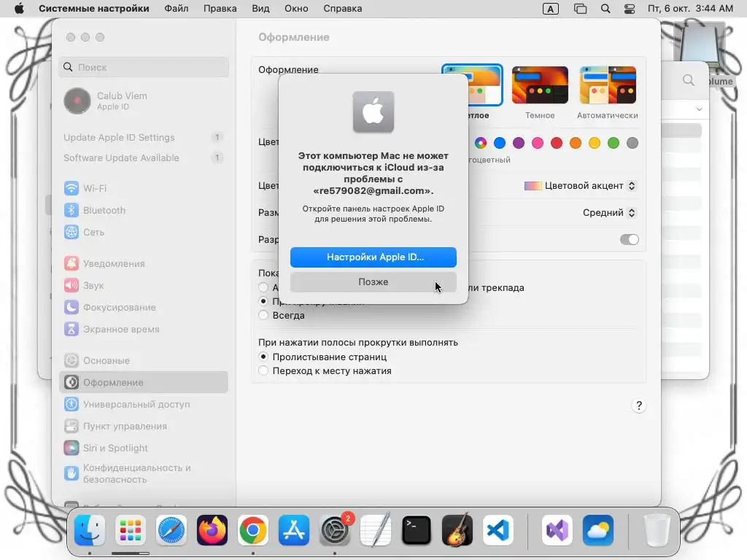747x560 pixels.
Task: Click the help question mark button
Action: 639,405
